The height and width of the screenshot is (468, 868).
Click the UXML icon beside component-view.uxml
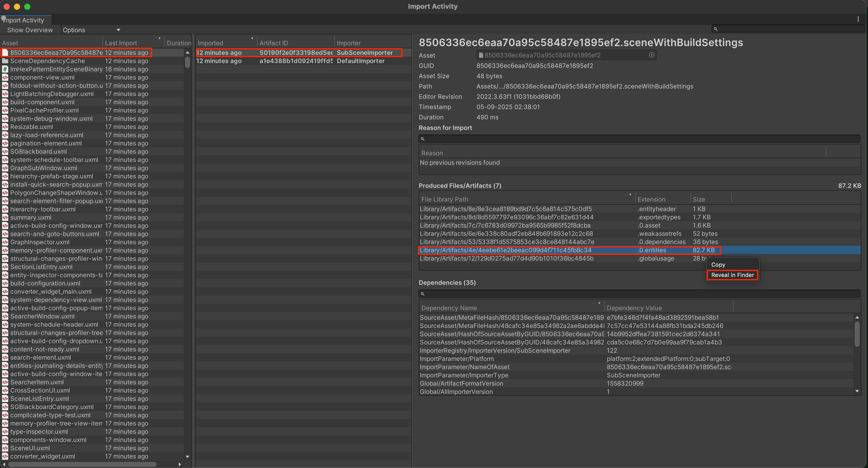pyautogui.click(x=5, y=77)
